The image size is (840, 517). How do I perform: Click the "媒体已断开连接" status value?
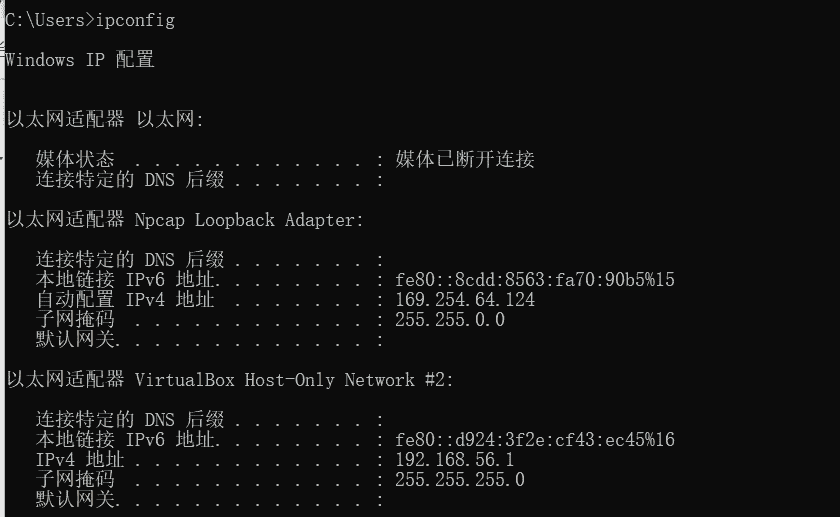(465, 160)
